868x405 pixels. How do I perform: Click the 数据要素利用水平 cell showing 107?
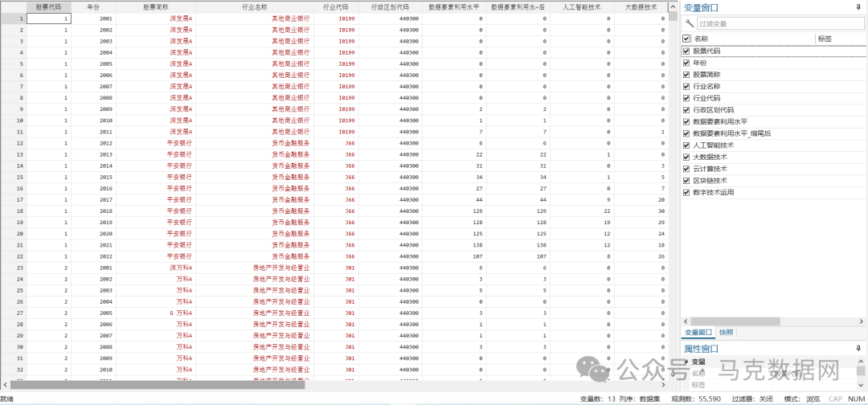[x=454, y=256]
